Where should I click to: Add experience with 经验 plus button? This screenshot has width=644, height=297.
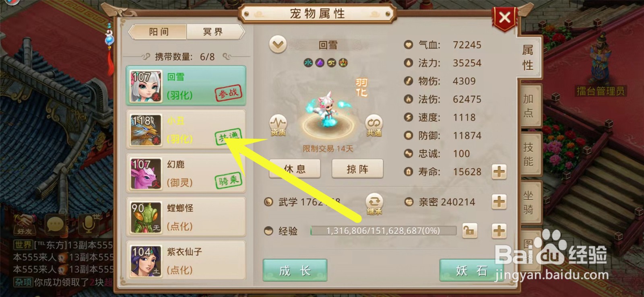point(499,231)
